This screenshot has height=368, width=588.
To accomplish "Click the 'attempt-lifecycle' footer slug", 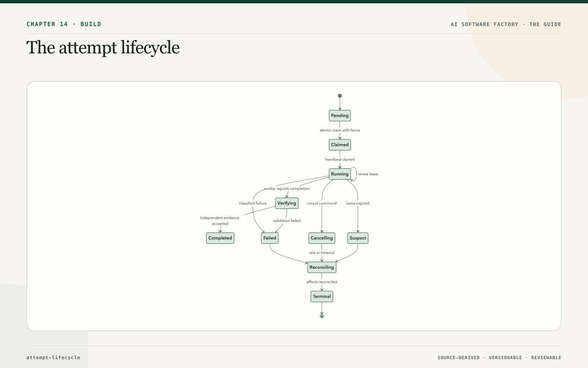I will click(53, 357).
